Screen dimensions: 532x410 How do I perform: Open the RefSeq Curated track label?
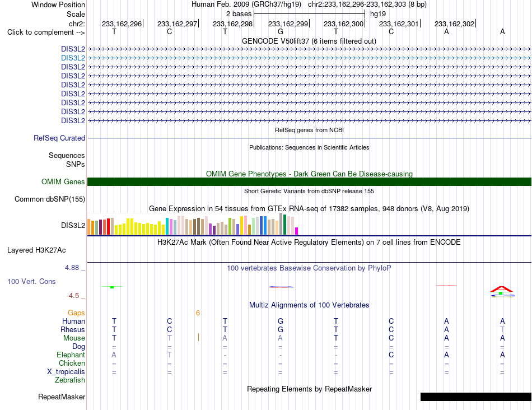pos(59,138)
